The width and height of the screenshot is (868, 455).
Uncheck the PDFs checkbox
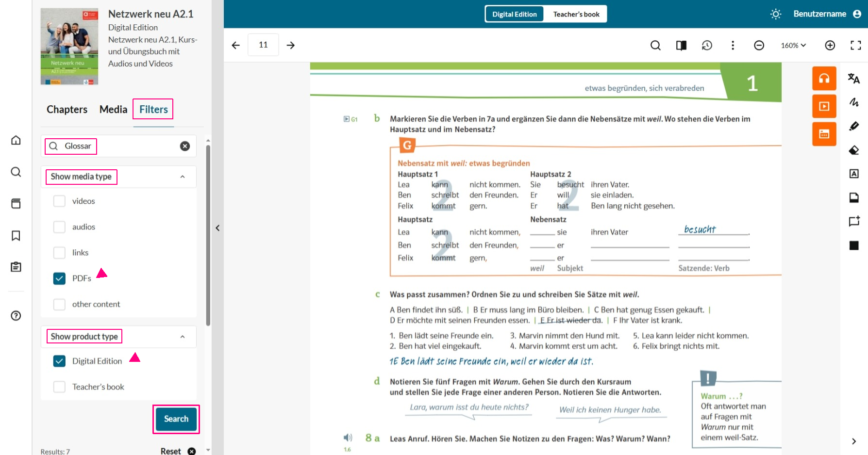[x=59, y=278]
